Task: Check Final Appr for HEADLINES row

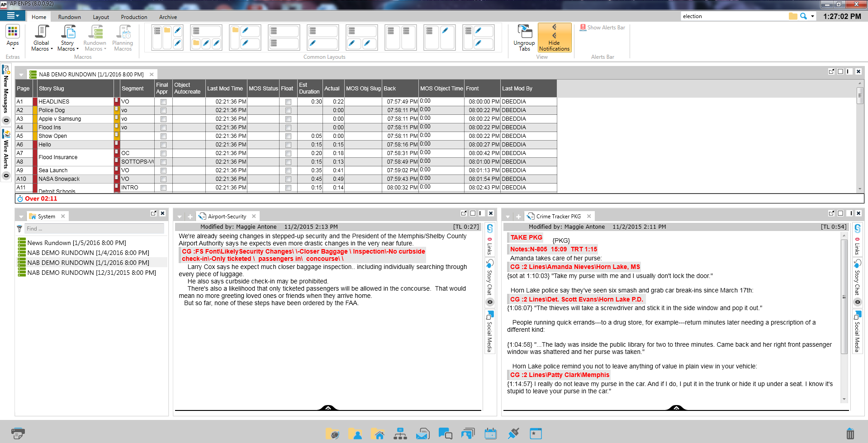Action: [163, 102]
